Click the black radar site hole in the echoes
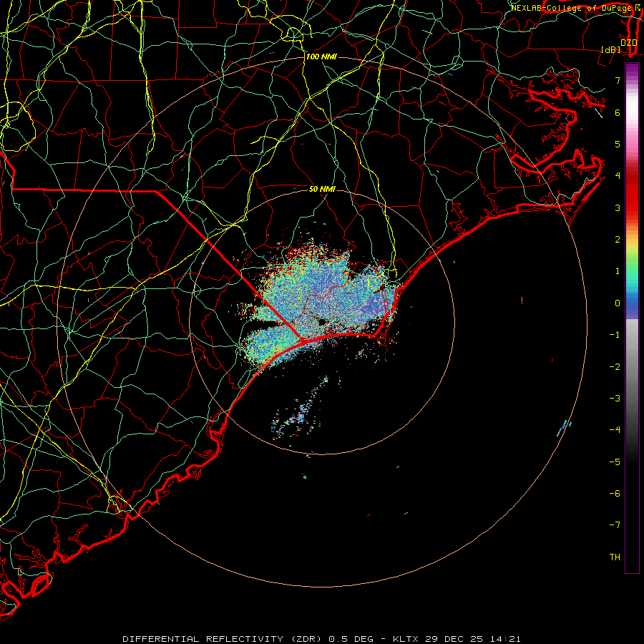Image resolution: width=644 pixels, height=644 pixels. coord(322,321)
